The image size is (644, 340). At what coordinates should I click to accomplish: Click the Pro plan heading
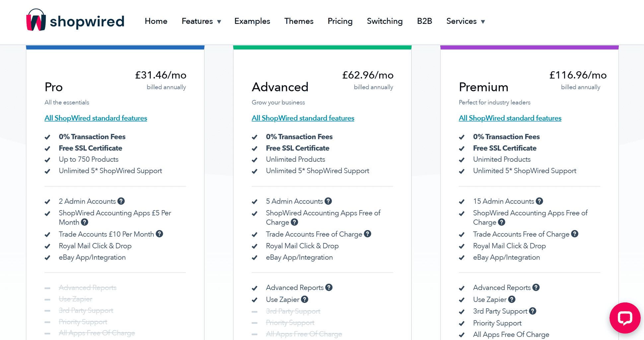pyautogui.click(x=54, y=87)
